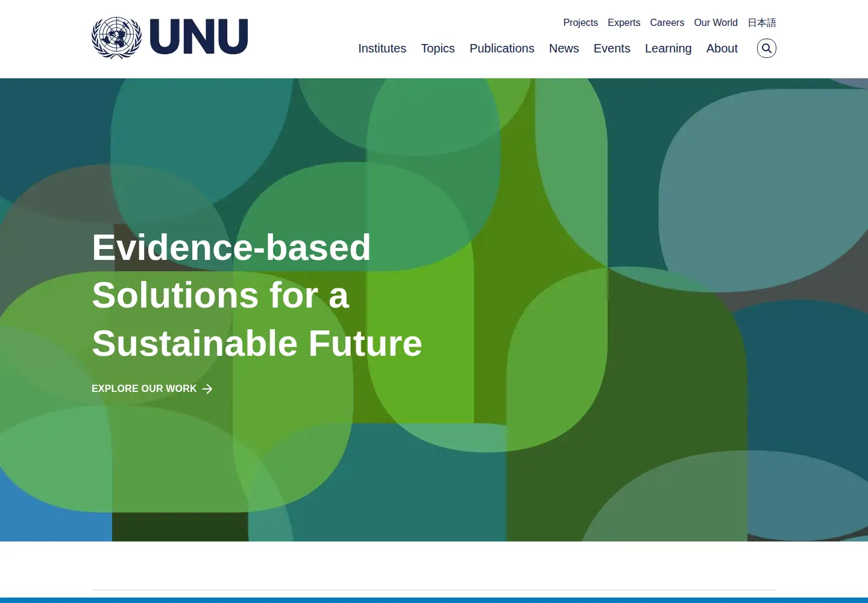Visit the Projects link

tap(580, 22)
